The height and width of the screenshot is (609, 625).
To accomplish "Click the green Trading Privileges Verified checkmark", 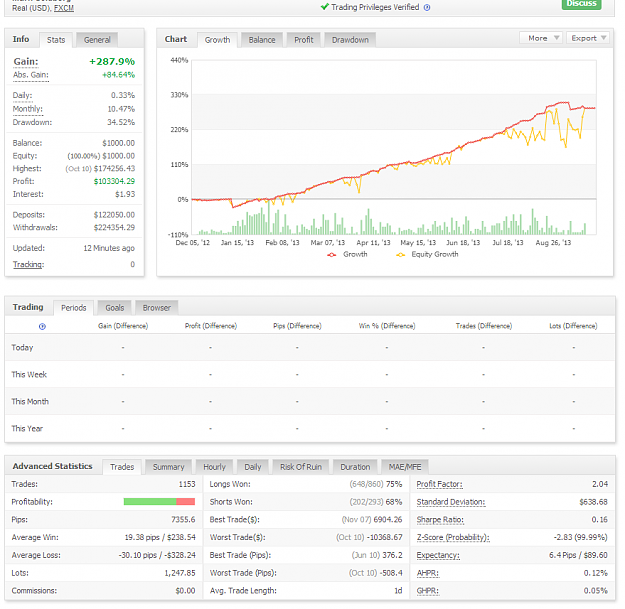I will point(325,7).
